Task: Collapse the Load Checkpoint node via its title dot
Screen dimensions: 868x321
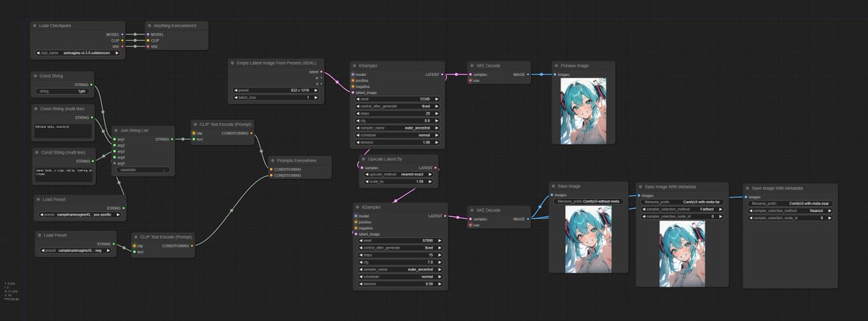Action: pos(35,25)
